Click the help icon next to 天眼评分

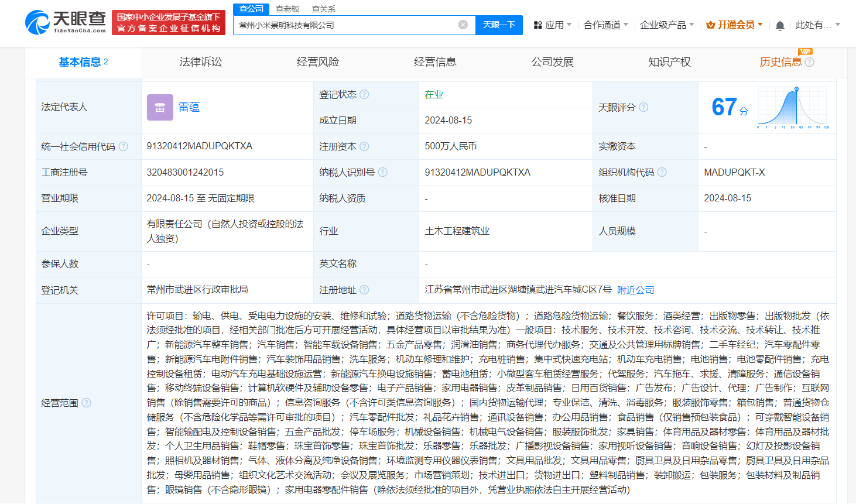644,107
